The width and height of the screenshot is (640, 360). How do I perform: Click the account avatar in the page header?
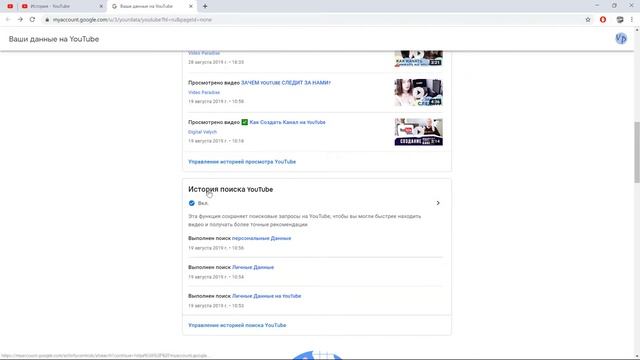pyautogui.click(x=621, y=39)
